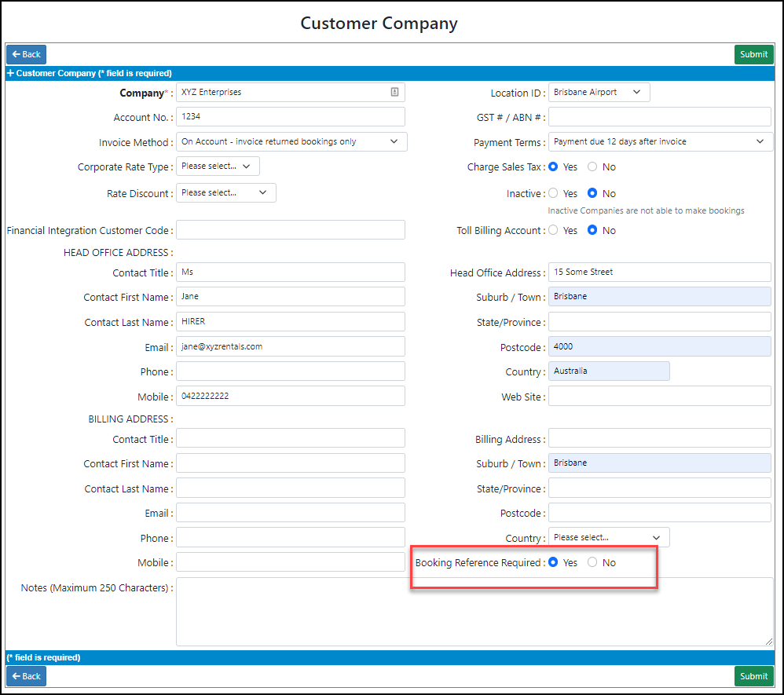
Task: Click the billing State/Province field
Action: point(660,488)
